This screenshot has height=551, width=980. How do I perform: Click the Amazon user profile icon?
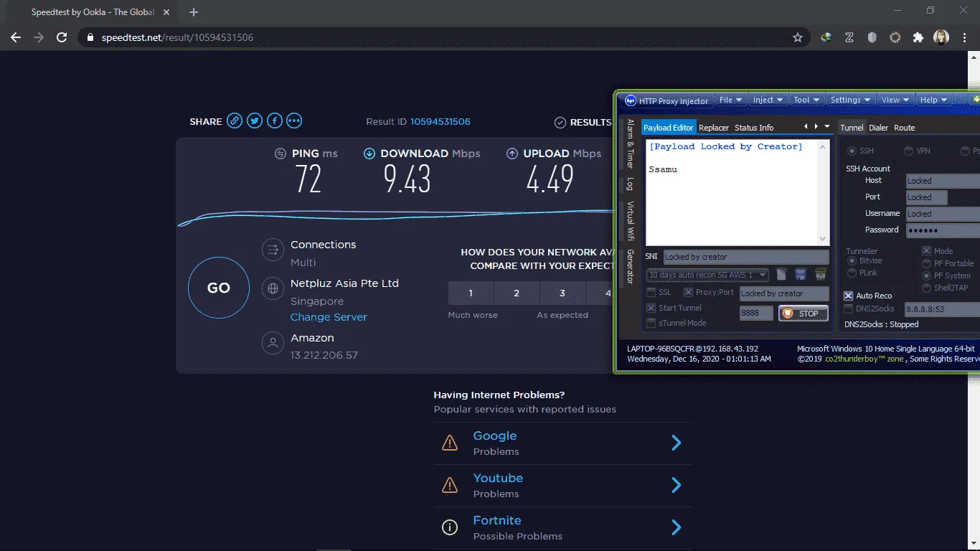point(273,342)
